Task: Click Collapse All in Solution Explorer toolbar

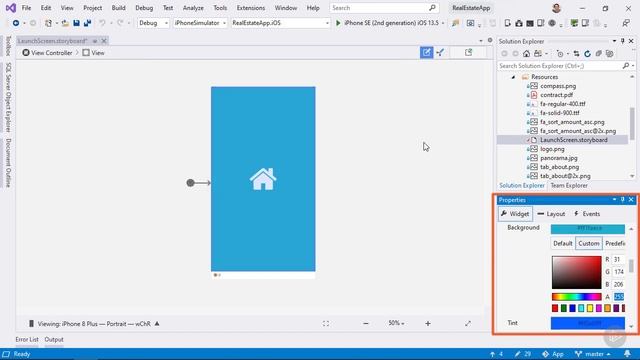Action: (598, 53)
